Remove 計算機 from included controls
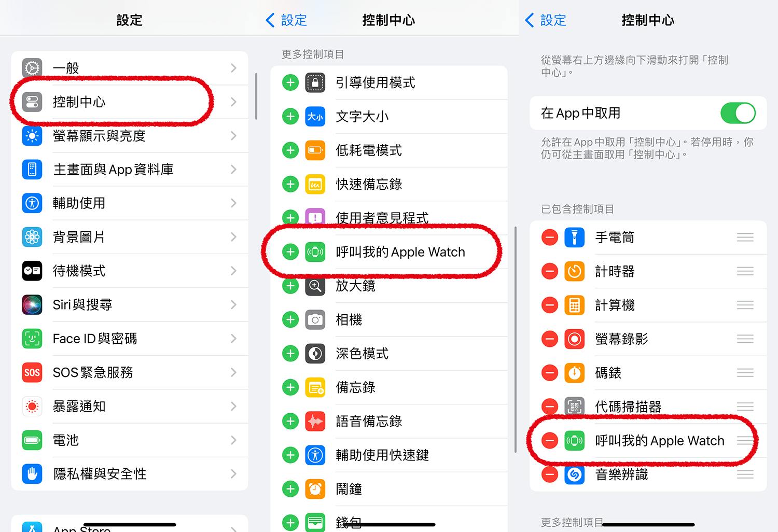The width and height of the screenshot is (778, 532). click(x=550, y=305)
